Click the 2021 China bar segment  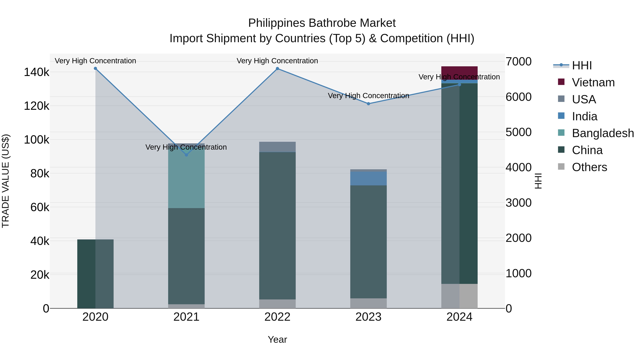[x=186, y=256]
